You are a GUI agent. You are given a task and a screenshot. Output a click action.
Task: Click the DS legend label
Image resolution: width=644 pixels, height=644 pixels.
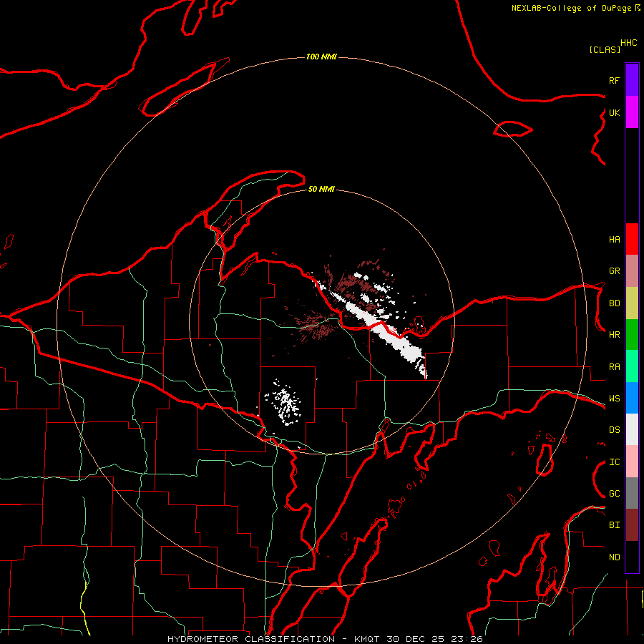point(614,430)
